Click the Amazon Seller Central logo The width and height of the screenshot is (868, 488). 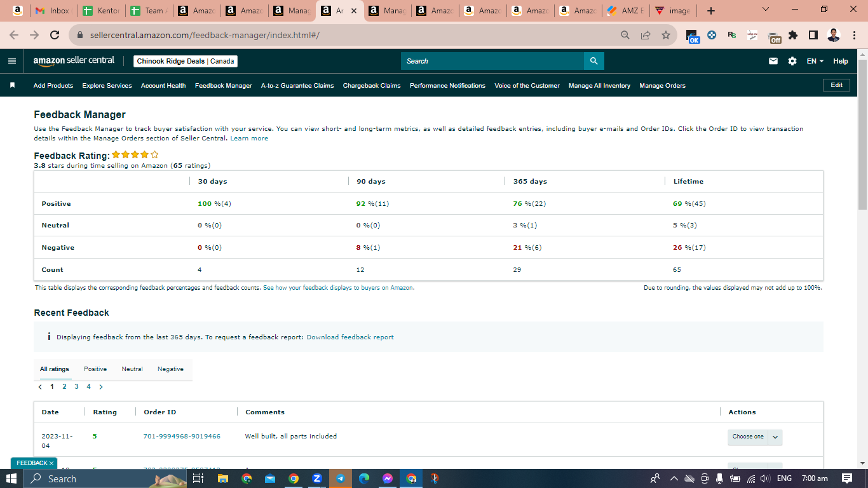pos(74,61)
